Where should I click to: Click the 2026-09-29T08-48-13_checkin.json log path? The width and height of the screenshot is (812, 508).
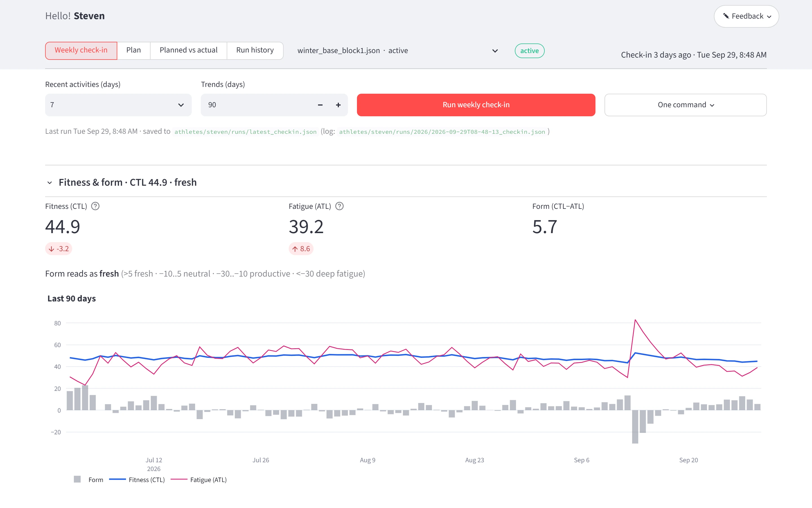[x=442, y=132]
